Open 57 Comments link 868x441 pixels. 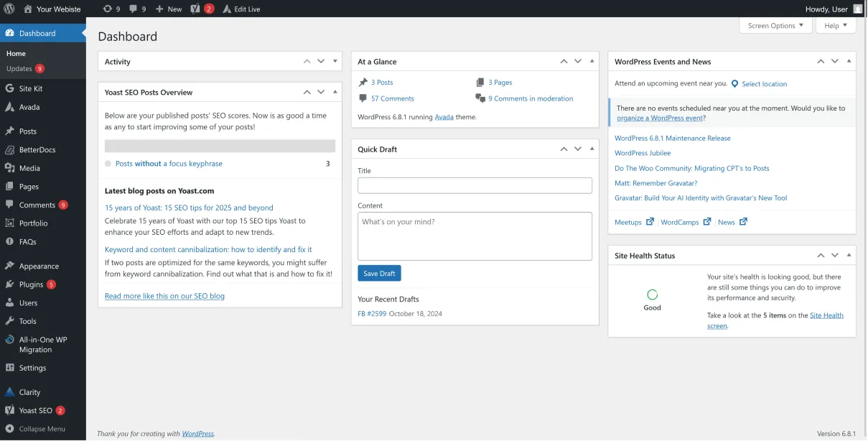pos(393,98)
